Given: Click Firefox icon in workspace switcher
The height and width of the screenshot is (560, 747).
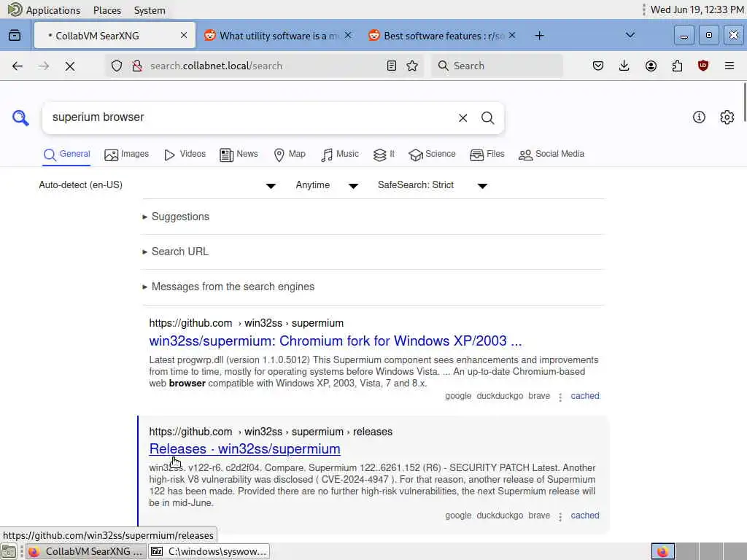Looking at the screenshot, I should point(662,551).
